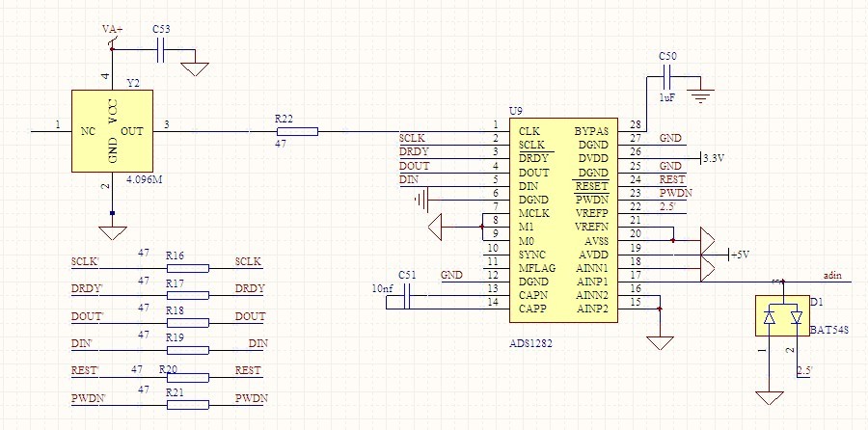Click the 47 value under R22

[x=281, y=144]
